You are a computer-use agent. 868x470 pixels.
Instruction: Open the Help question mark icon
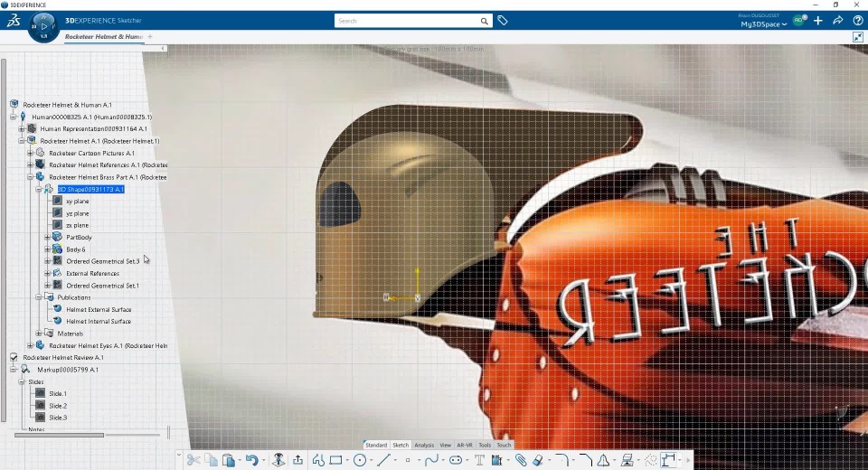(857, 21)
